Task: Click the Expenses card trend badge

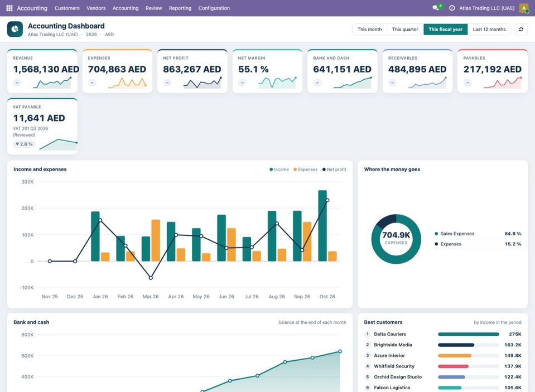Action: pos(92,83)
